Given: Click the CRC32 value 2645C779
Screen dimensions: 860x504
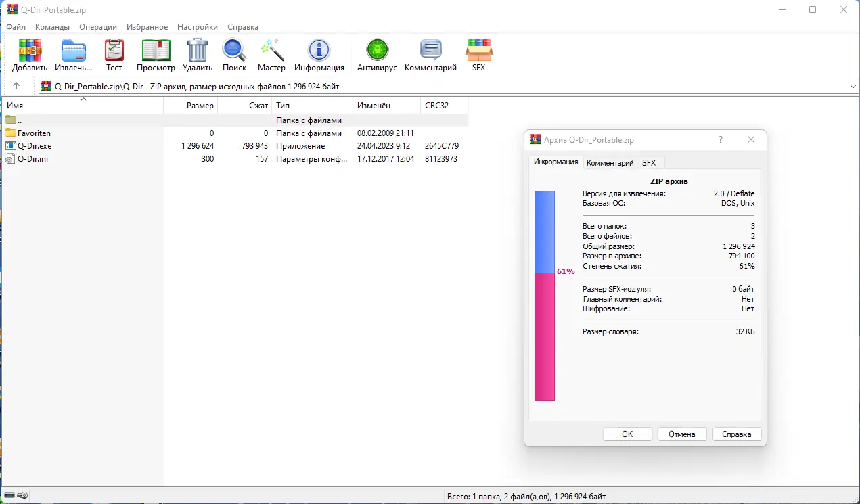Looking at the screenshot, I should (442, 146).
